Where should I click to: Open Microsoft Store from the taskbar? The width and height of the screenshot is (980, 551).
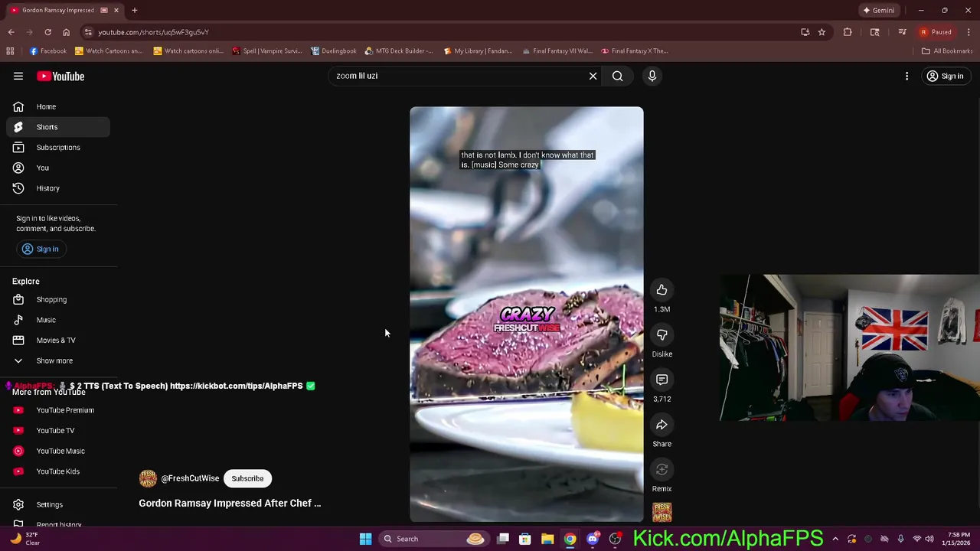tap(525, 539)
